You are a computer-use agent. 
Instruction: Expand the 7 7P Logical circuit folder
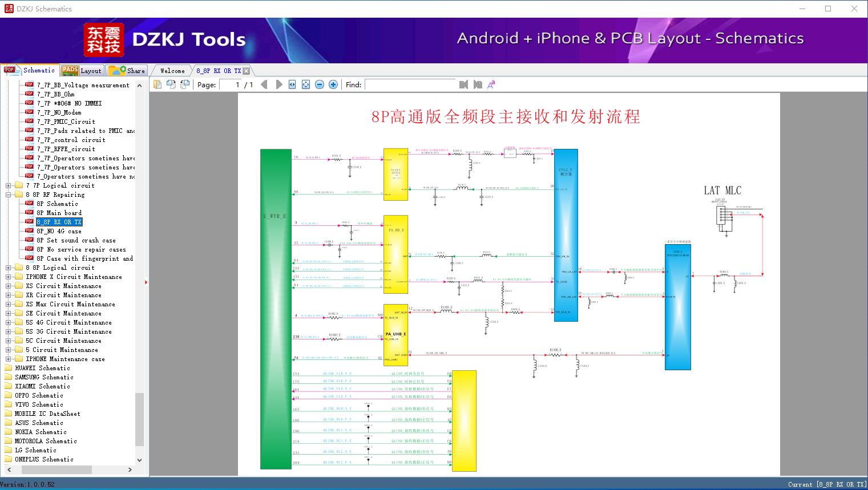[9, 185]
